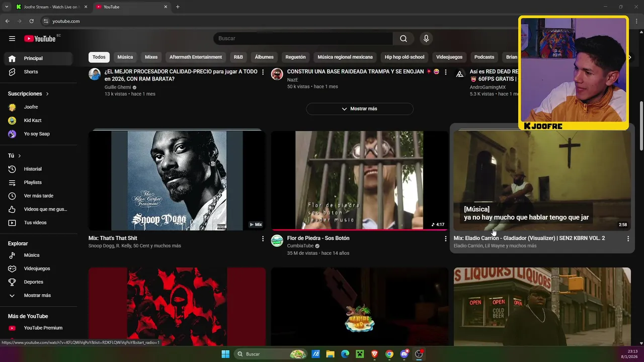
Task: Open options for Eladio Carrion mix
Action: tap(628, 239)
